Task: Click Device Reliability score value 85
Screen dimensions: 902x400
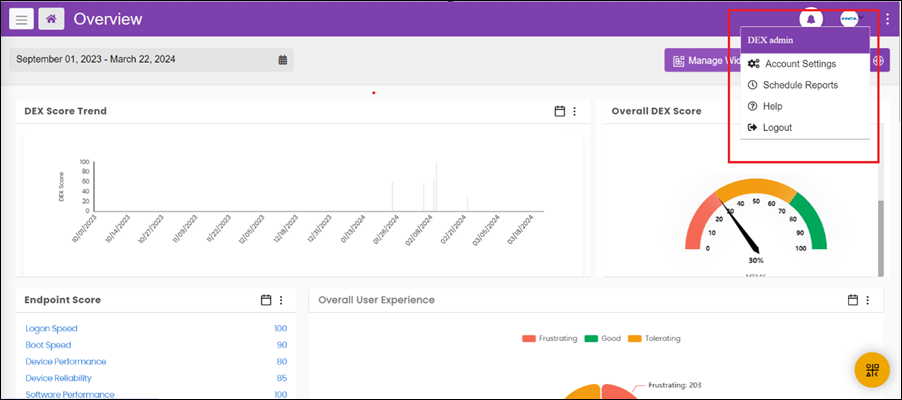Action: pyautogui.click(x=282, y=378)
